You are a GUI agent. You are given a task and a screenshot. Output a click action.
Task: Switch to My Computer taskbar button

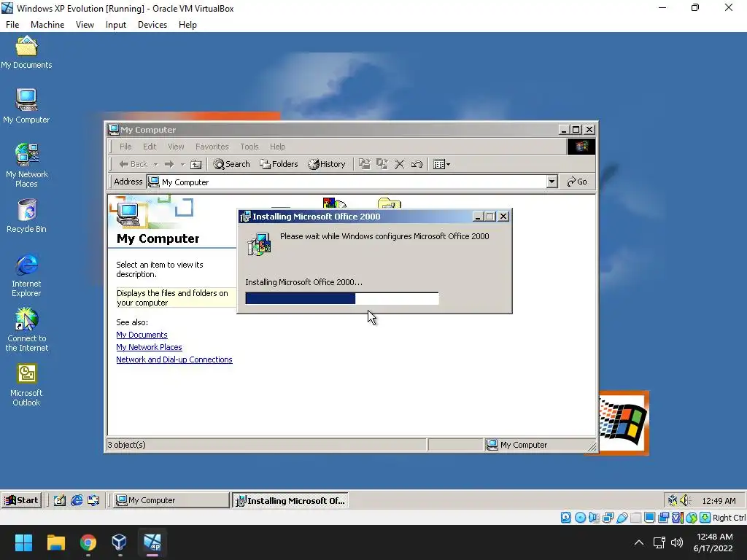click(x=171, y=500)
